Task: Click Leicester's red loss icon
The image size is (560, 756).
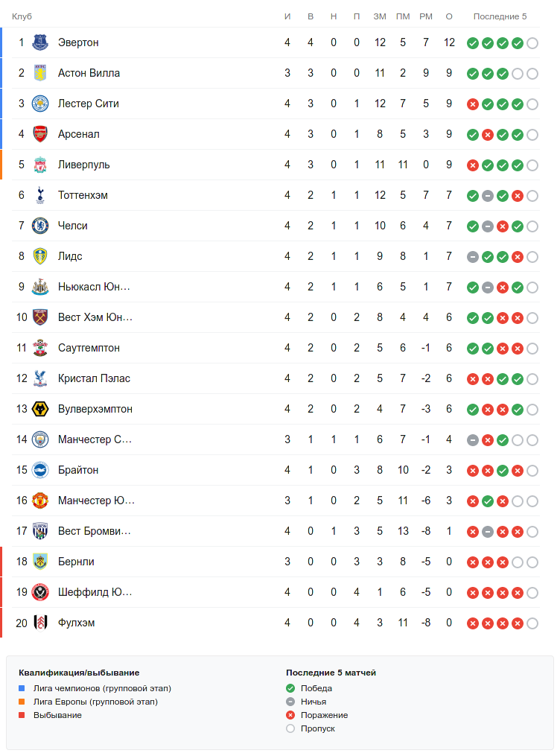Action: click(472, 104)
